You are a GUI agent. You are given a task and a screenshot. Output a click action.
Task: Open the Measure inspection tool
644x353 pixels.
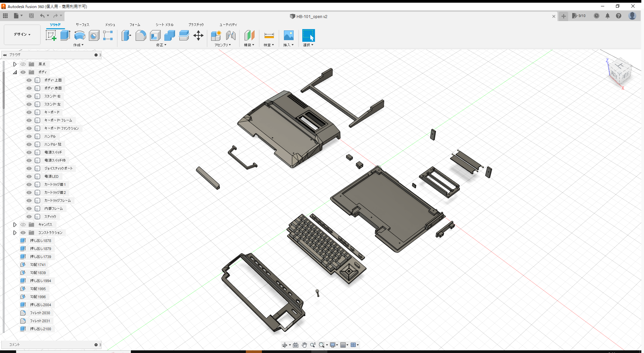point(269,35)
